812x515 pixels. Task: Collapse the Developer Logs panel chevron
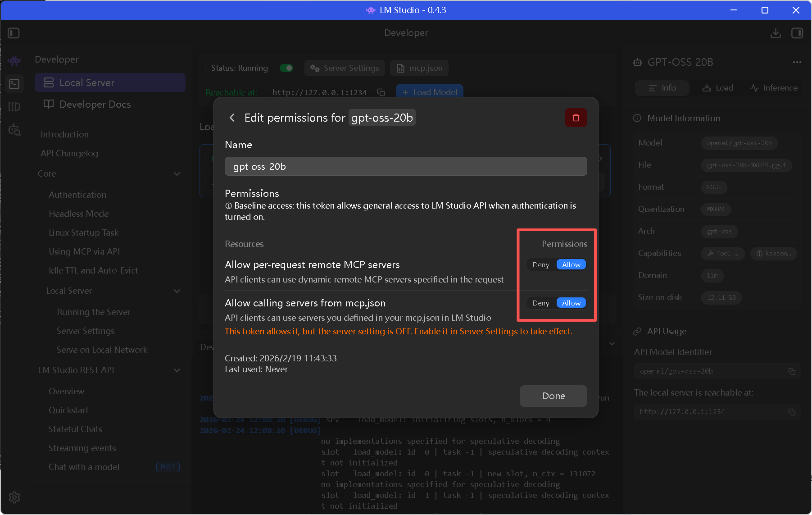point(612,344)
